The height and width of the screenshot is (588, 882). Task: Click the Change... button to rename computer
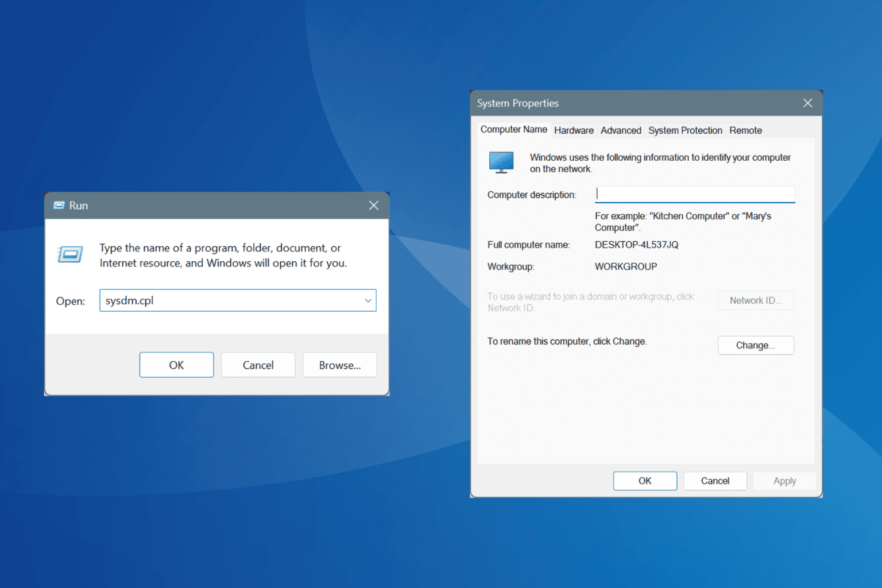coord(756,345)
